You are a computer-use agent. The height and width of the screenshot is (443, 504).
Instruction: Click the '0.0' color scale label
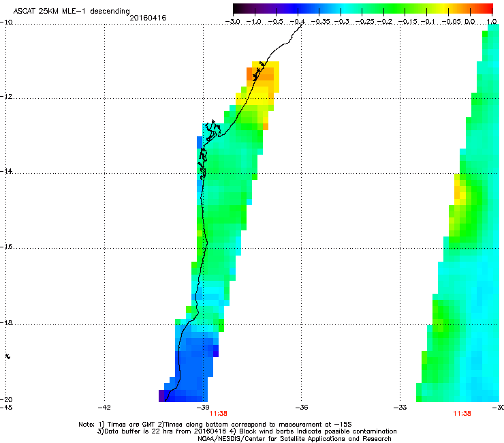coord(470,22)
